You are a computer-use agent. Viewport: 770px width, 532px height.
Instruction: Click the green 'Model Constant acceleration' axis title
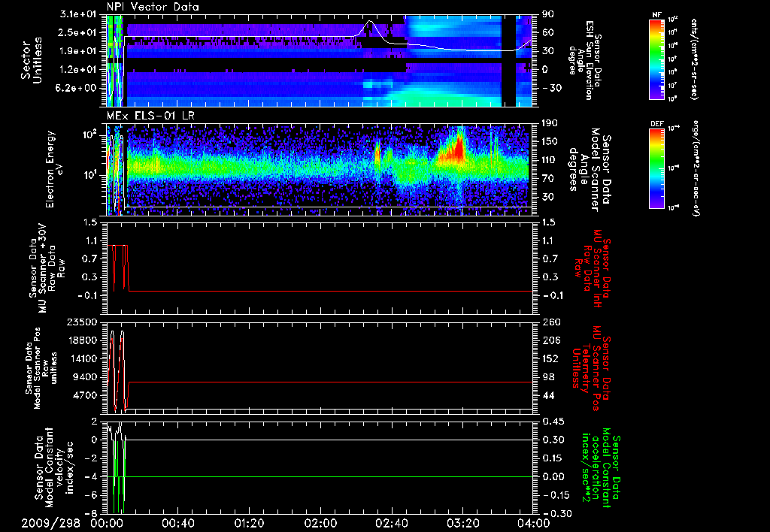[600, 467]
